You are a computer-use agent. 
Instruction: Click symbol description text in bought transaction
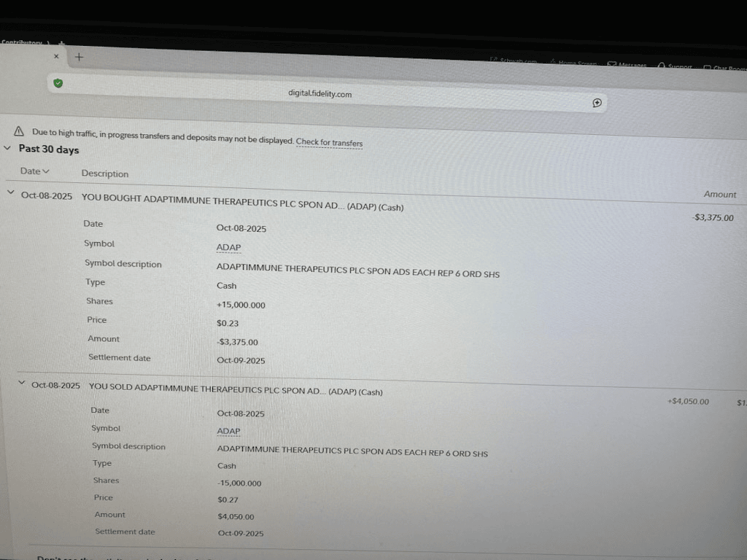pyautogui.click(x=357, y=271)
